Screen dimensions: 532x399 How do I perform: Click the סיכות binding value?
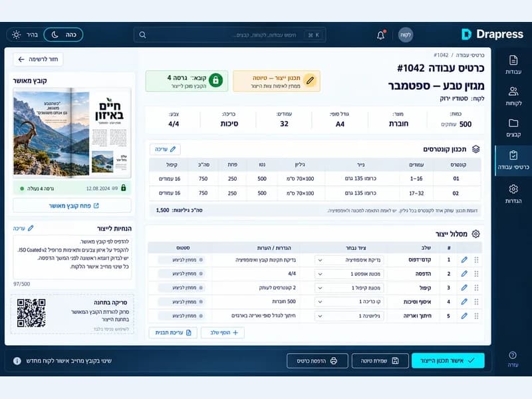[x=229, y=124]
